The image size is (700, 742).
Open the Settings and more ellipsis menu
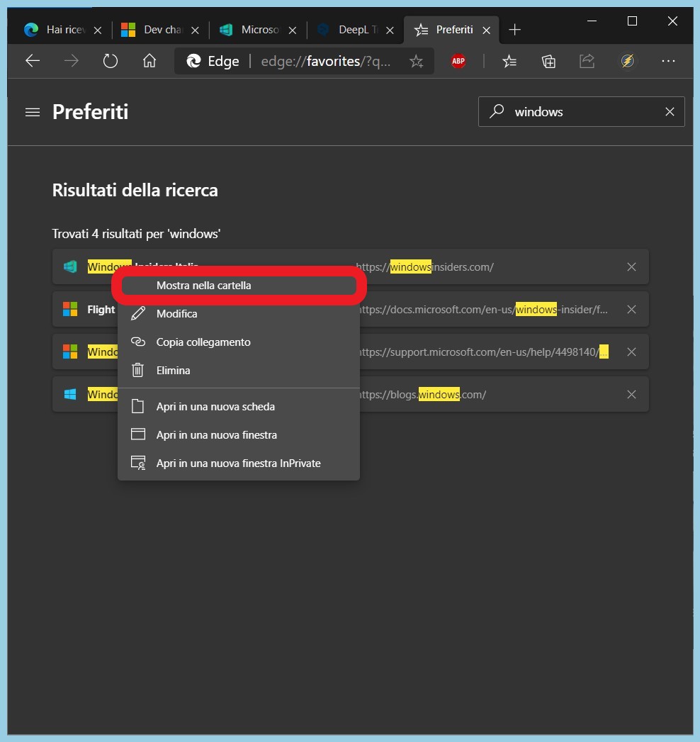click(668, 61)
